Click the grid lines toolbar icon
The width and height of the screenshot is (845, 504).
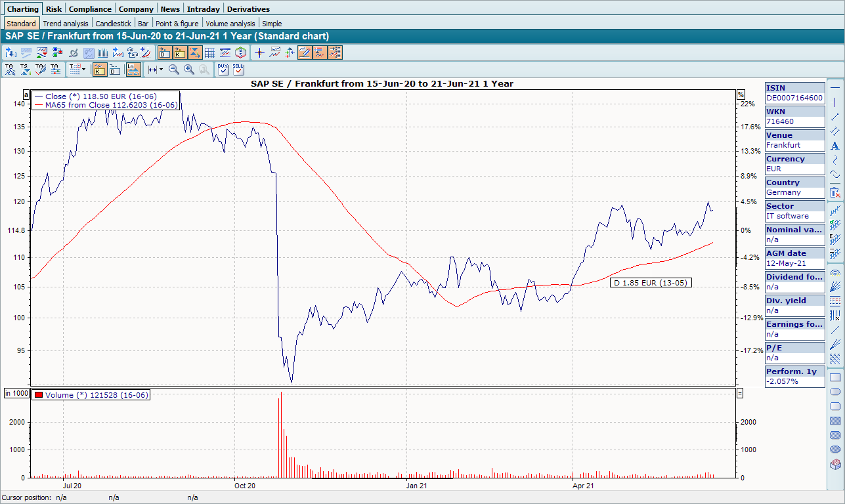210,52
